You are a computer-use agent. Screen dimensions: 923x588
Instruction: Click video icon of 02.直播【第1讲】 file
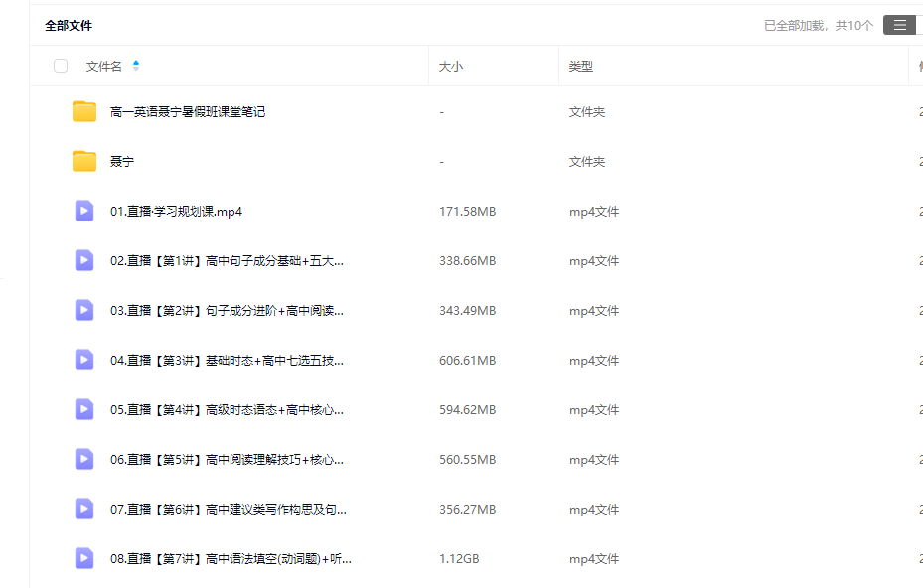pyautogui.click(x=84, y=260)
